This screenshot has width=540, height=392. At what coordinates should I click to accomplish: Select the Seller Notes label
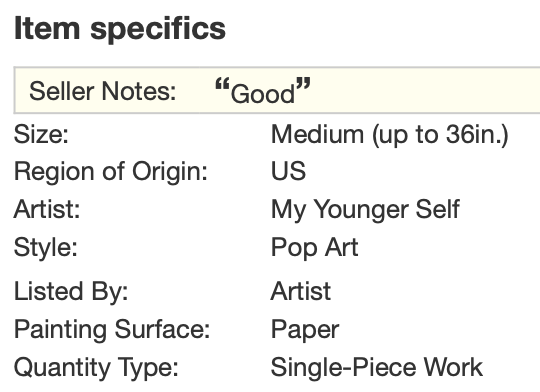point(103,91)
